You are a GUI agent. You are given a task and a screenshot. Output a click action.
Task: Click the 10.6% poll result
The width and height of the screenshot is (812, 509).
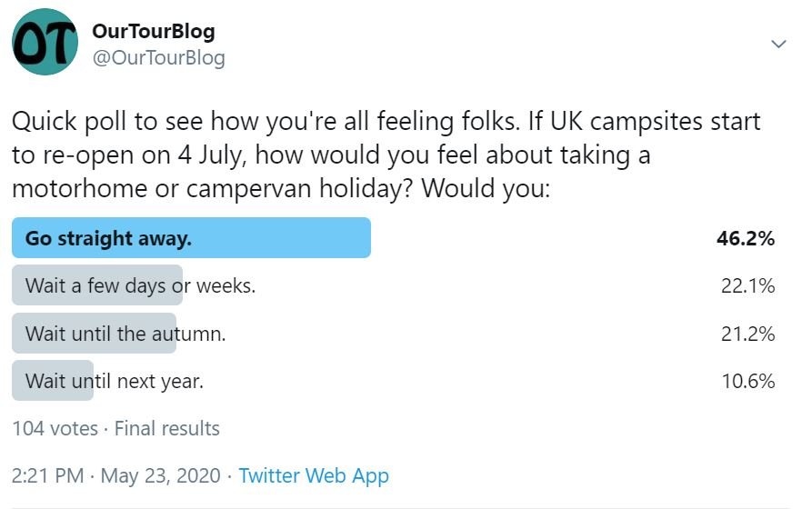(747, 381)
